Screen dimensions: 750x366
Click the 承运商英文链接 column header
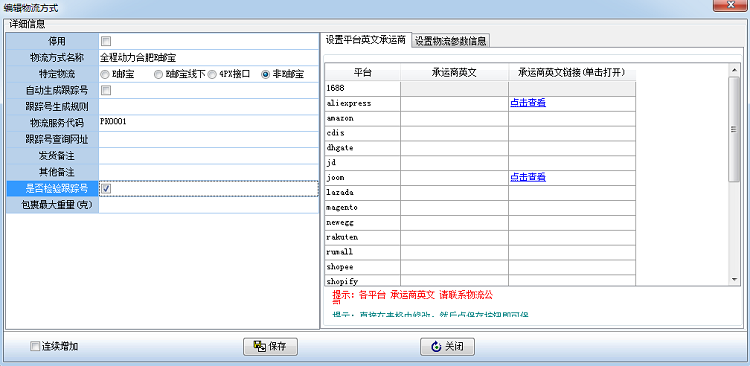[x=572, y=73]
